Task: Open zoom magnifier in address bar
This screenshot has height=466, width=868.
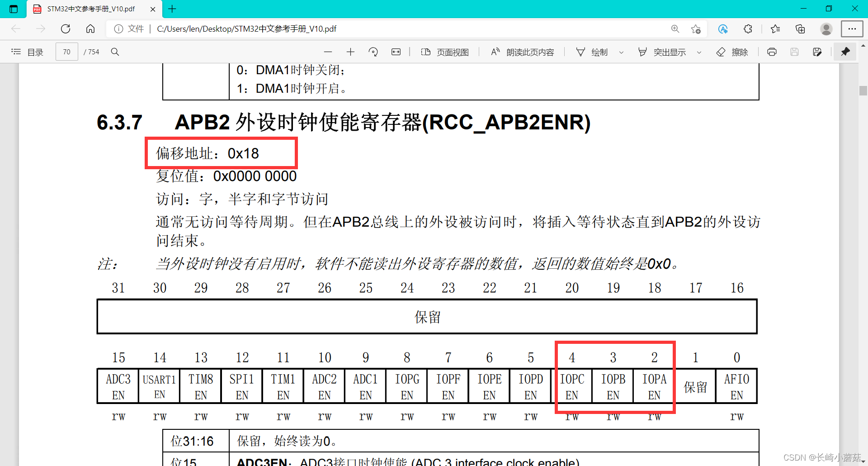Action: [x=675, y=29]
